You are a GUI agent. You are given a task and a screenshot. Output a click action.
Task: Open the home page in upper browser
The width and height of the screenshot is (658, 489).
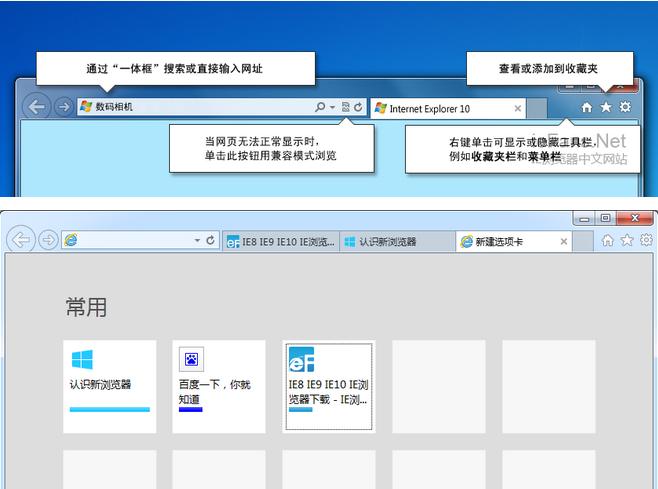coord(587,107)
